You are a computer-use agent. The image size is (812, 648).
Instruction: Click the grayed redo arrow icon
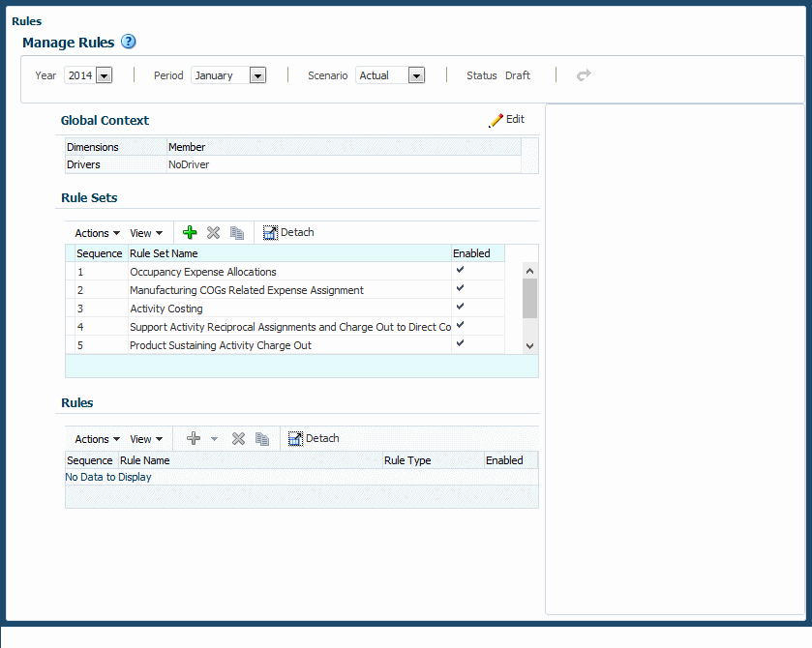coord(584,75)
